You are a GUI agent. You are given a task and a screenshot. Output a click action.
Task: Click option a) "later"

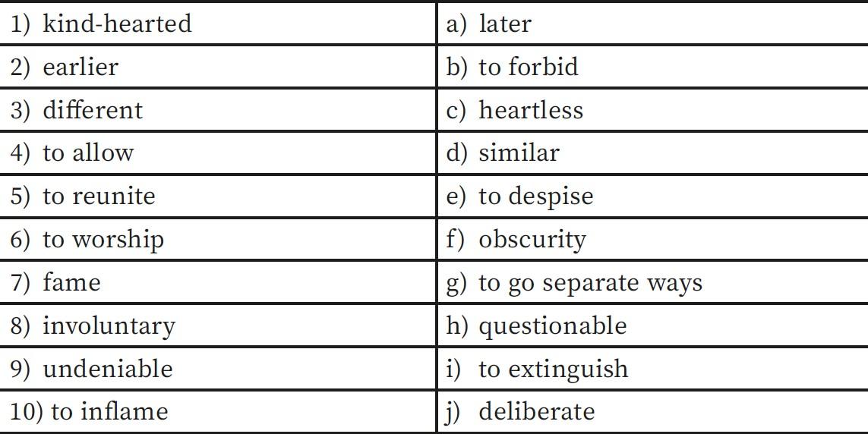click(505, 24)
